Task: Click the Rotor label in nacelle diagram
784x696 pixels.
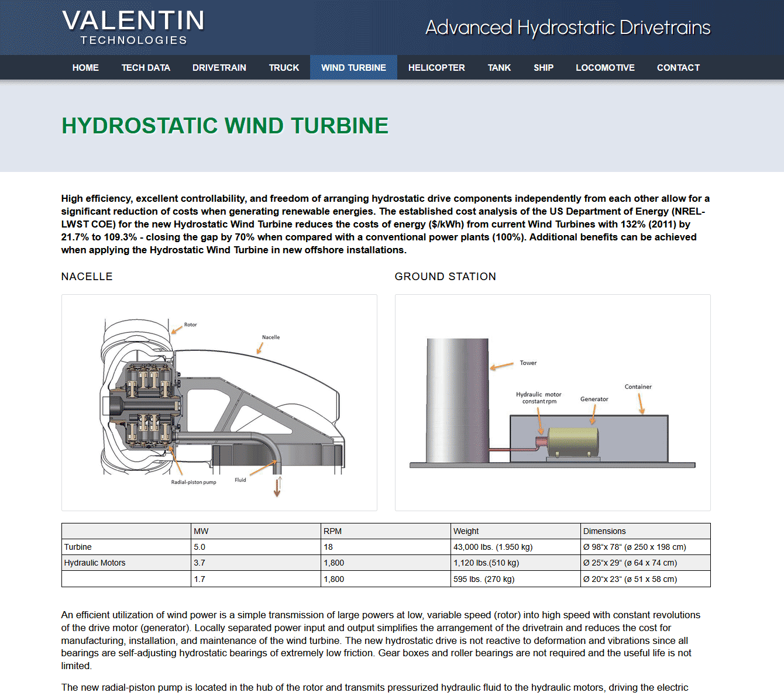Action: [191, 325]
